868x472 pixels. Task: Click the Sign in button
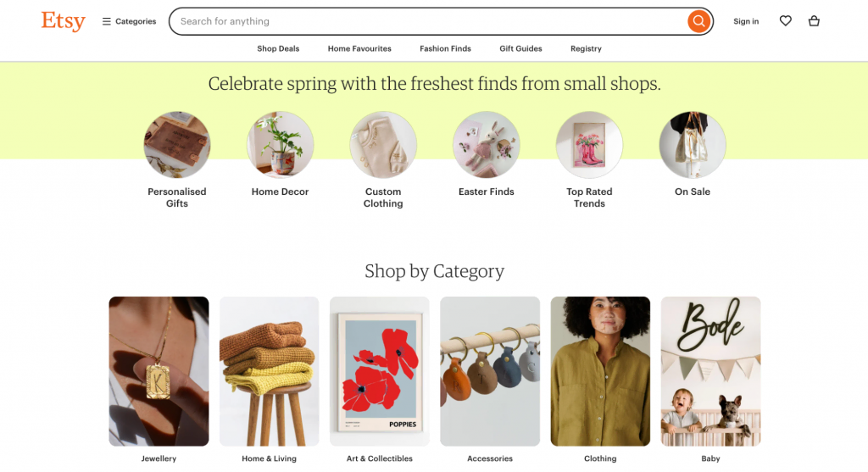coord(746,21)
